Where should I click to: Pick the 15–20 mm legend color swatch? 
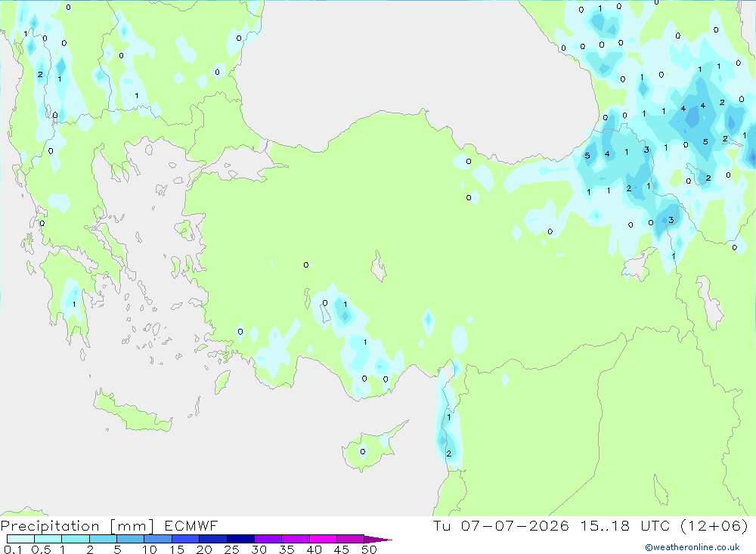pos(186,539)
